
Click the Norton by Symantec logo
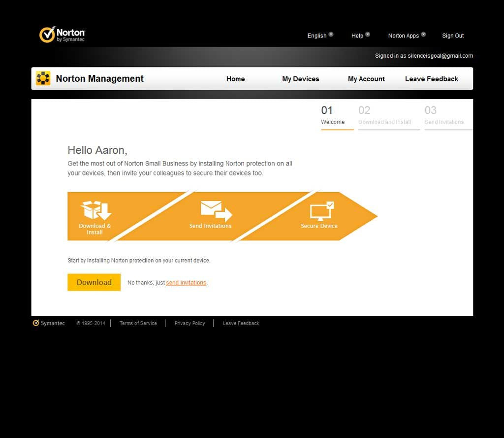tap(62, 35)
